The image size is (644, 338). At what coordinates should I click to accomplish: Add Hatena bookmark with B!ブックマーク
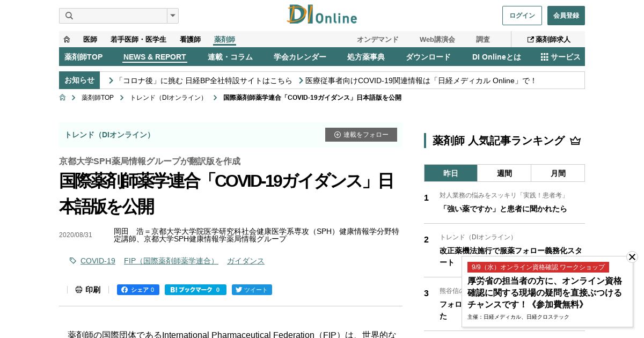195,290
